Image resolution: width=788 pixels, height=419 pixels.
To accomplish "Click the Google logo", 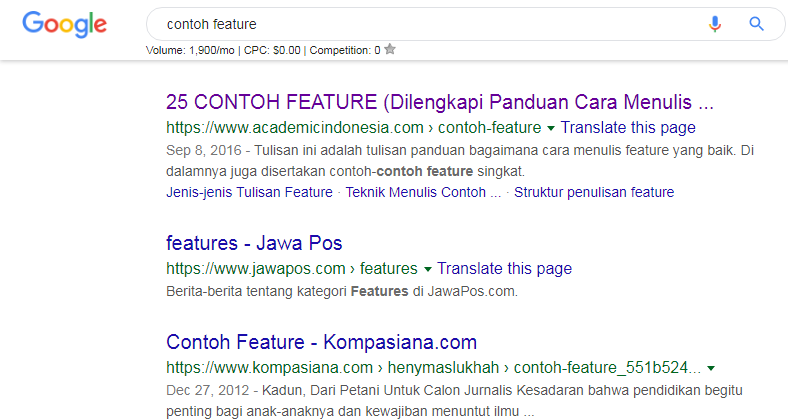I will pos(64,25).
